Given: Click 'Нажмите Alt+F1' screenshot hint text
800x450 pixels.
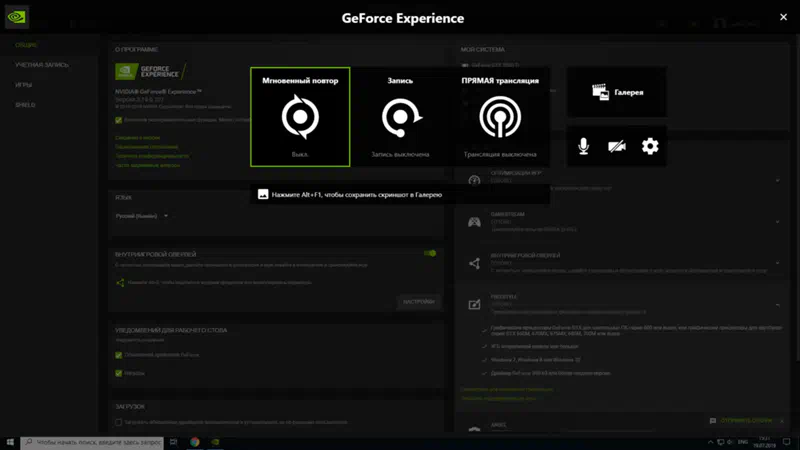Looking at the screenshot, I should [357, 194].
